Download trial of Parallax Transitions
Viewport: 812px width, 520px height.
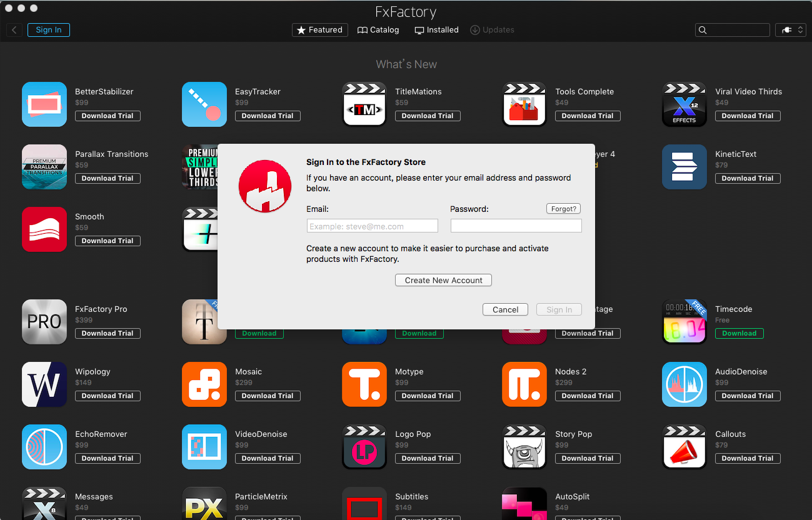click(x=108, y=178)
